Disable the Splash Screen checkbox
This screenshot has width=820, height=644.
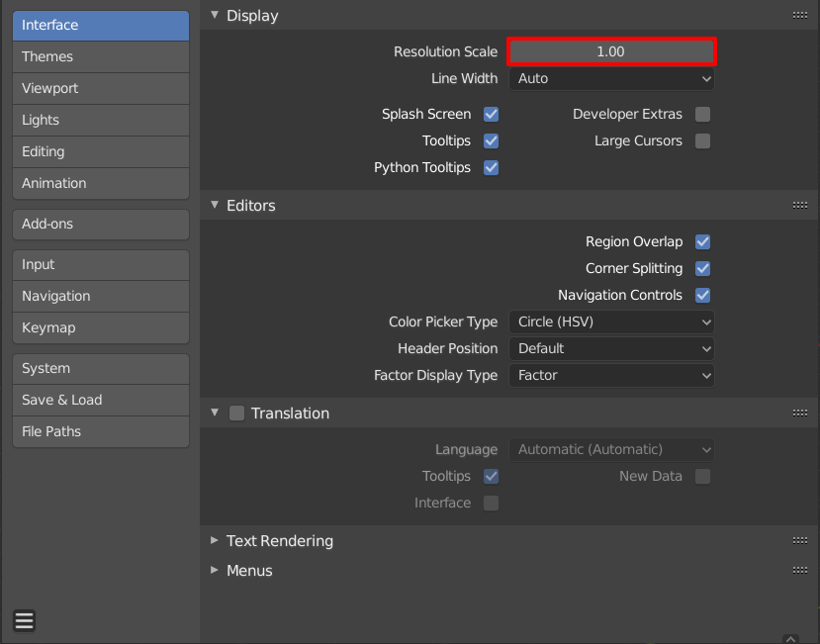491,114
